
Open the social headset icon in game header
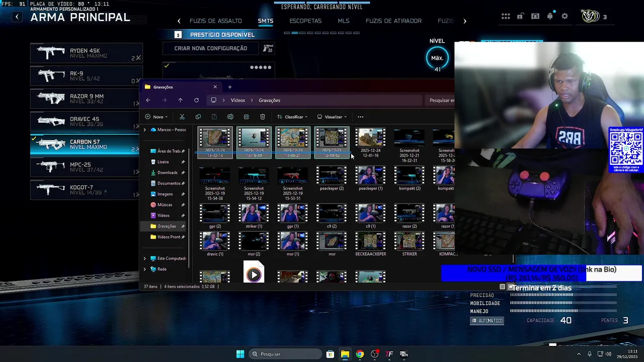coord(535,16)
